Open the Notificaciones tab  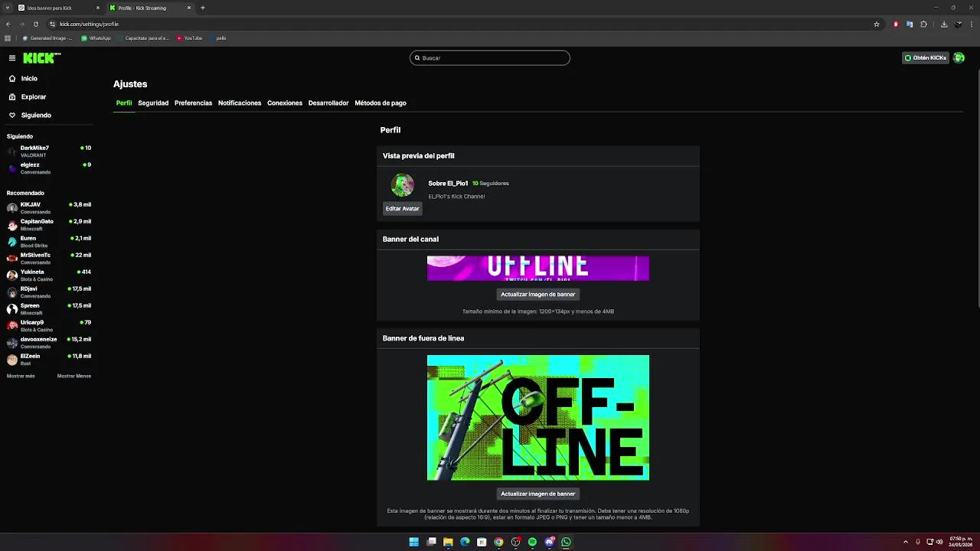(x=240, y=103)
